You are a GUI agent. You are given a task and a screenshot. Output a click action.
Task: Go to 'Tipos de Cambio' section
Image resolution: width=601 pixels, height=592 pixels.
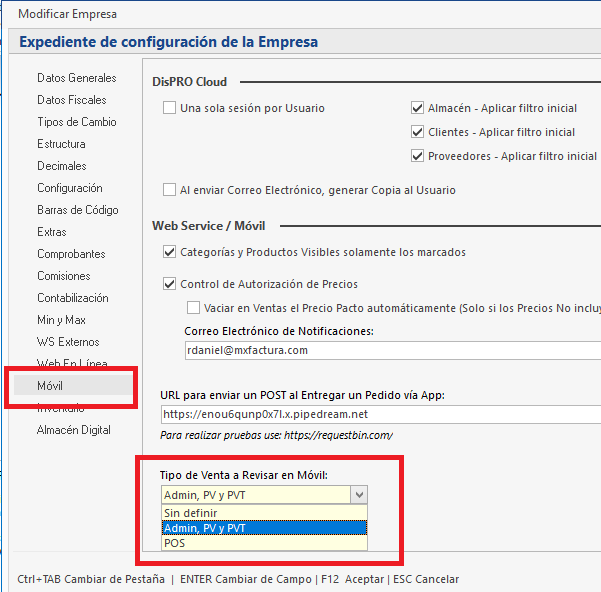click(x=77, y=122)
